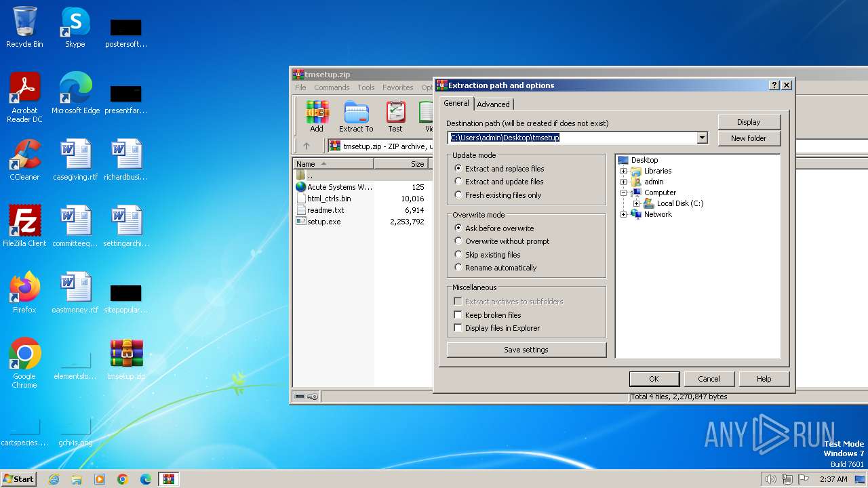This screenshot has width=868, height=488.
Task: Click Destination path input field
Action: tap(572, 138)
